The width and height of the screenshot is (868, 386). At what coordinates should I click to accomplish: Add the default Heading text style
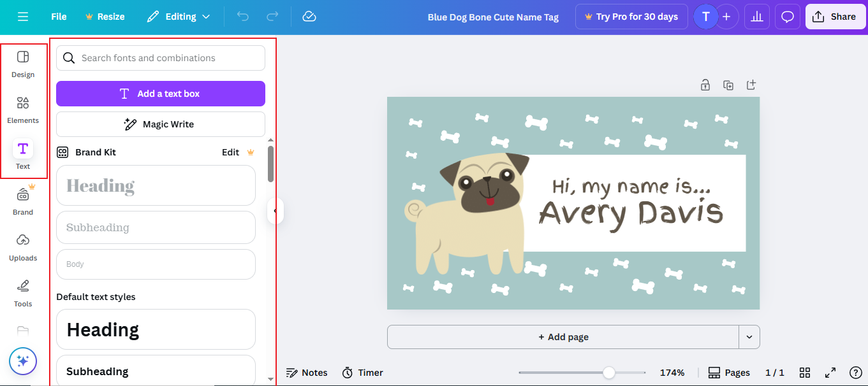click(x=156, y=329)
